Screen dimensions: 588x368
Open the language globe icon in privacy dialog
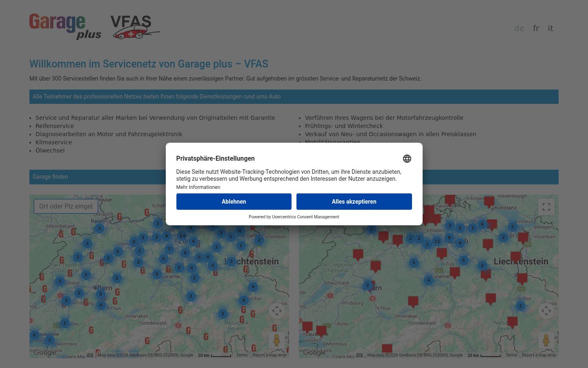[407, 159]
